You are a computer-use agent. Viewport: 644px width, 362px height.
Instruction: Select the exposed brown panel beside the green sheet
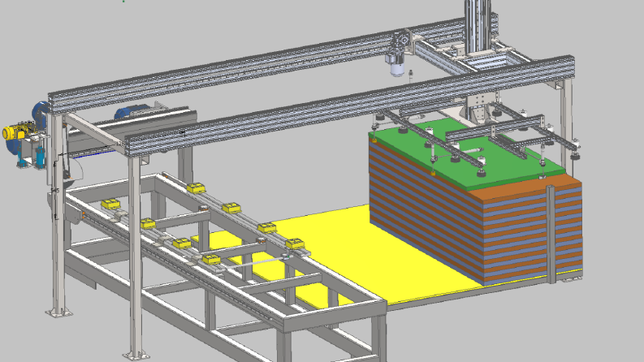pos(529,185)
